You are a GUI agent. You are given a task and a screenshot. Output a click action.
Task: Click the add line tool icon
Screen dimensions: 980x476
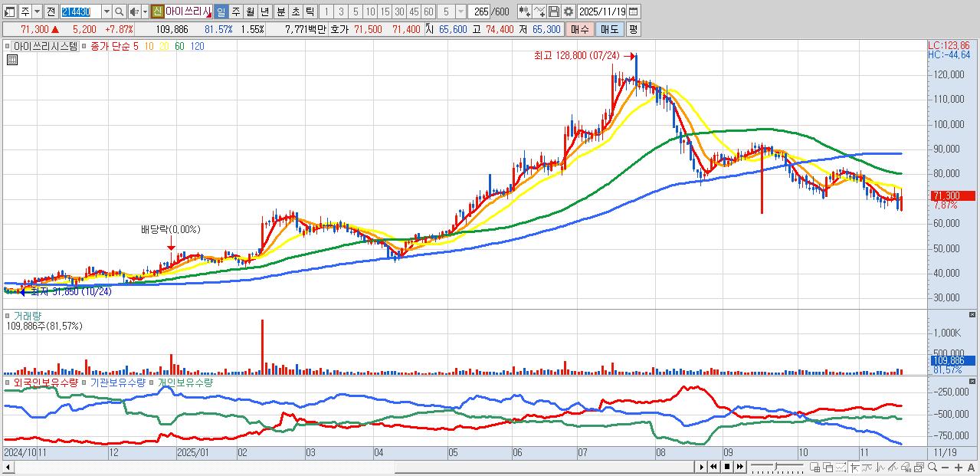coord(539,11)
